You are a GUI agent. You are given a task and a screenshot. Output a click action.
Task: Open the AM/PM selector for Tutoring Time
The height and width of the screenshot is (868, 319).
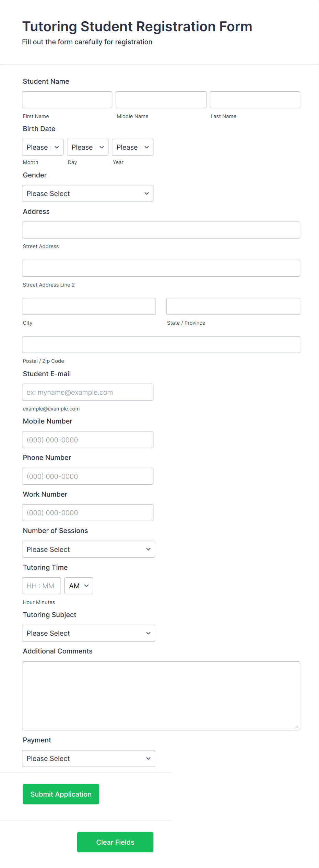(79, 586)
